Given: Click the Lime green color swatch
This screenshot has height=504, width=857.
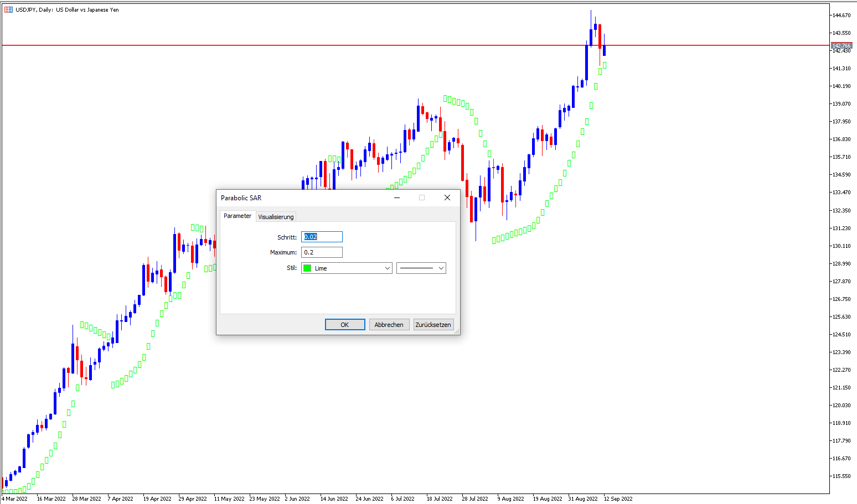Looking at the screenshot, I should point(307,268).
